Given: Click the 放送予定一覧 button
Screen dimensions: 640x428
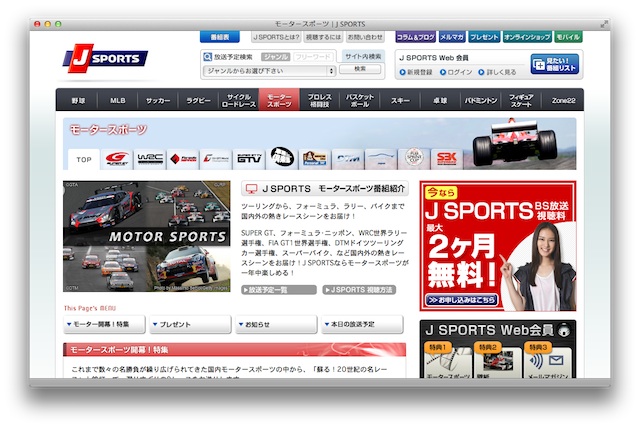Looking at the screenshot, I should click(x=279, y=290).
